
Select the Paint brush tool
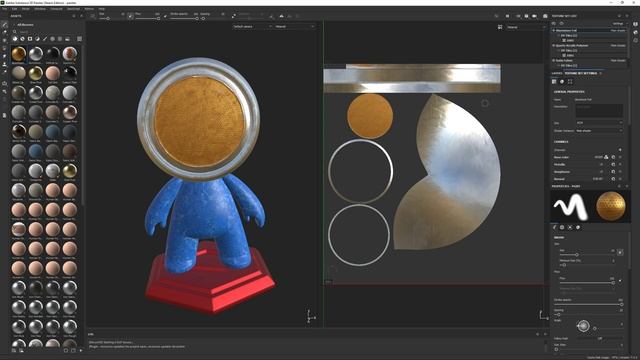4,24
